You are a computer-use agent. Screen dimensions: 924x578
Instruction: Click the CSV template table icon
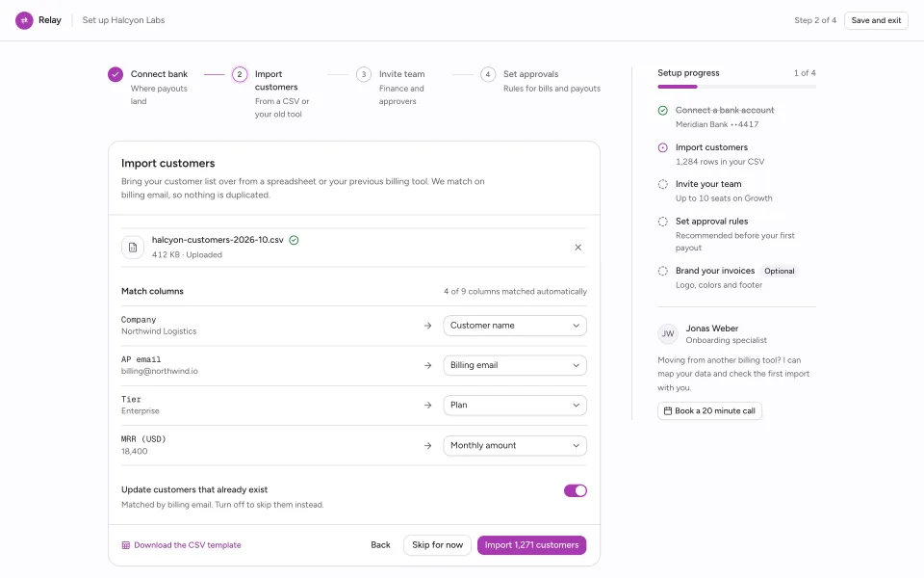point(125,545)
